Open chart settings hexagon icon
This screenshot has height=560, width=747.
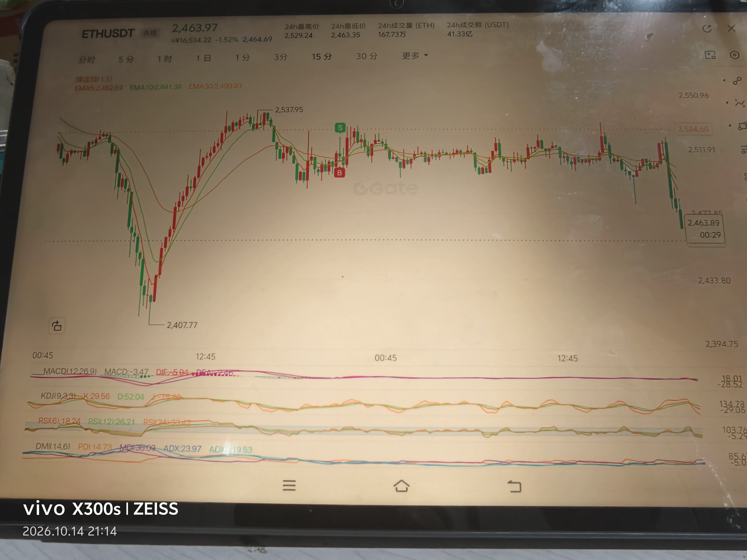(x=735, y=55)
